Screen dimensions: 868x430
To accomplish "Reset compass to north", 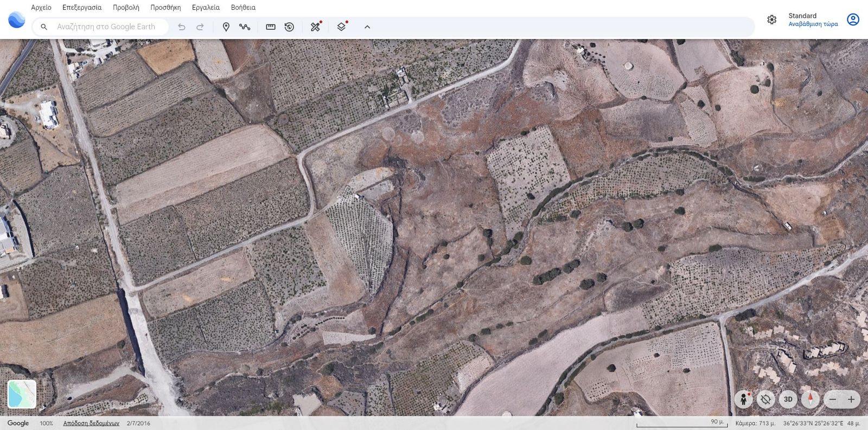I will [810, 399].
